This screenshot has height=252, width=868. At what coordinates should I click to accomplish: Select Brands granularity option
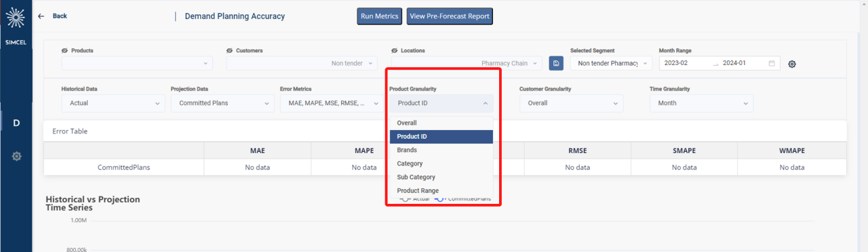point(441,150)
